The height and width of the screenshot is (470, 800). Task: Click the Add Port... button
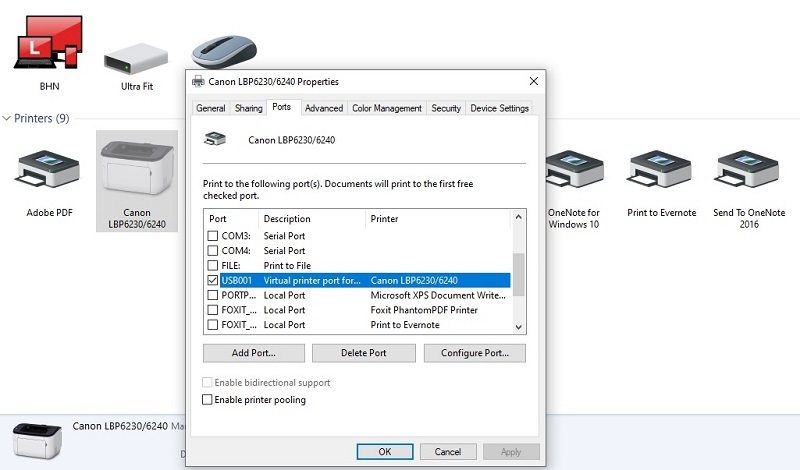[x=254, y=353]
